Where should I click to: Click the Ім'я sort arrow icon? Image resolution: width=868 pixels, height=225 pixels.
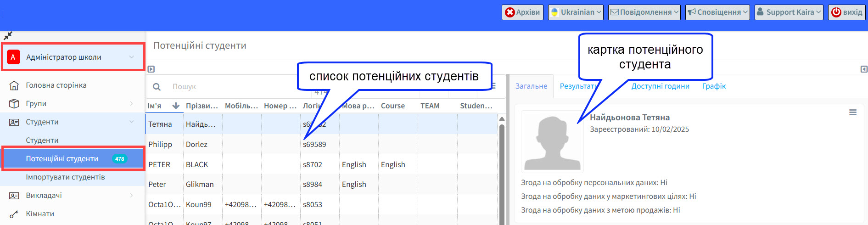pyautogui.click(x=176, y=106)
